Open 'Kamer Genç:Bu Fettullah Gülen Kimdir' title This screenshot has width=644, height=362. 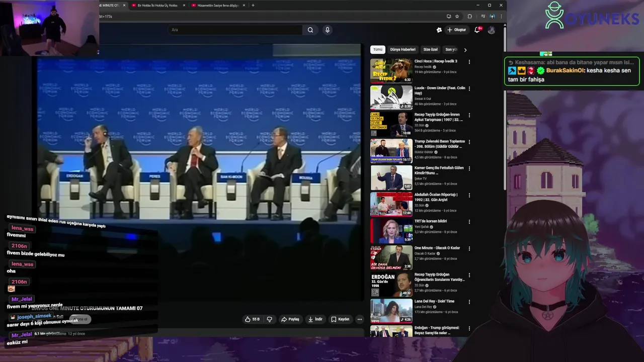point(439,170)
